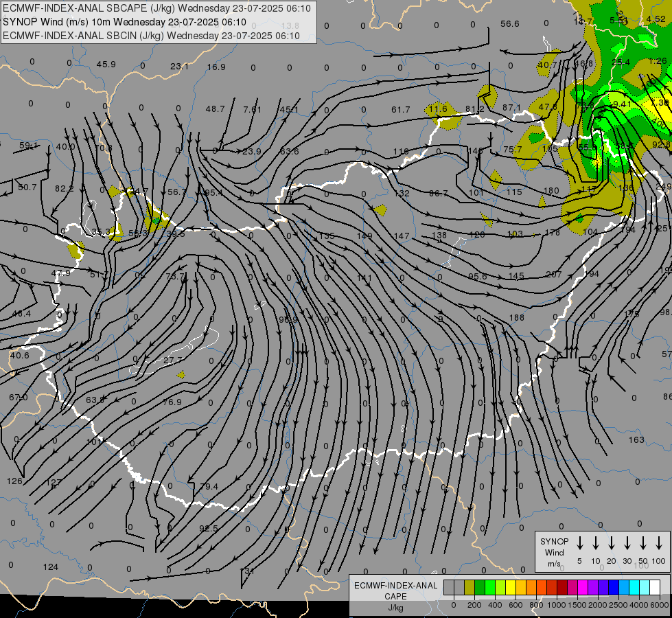The height and width of the screenshot is (618, 672).
Task: Click the 27.7 value on the map
Action: point(173,360)
